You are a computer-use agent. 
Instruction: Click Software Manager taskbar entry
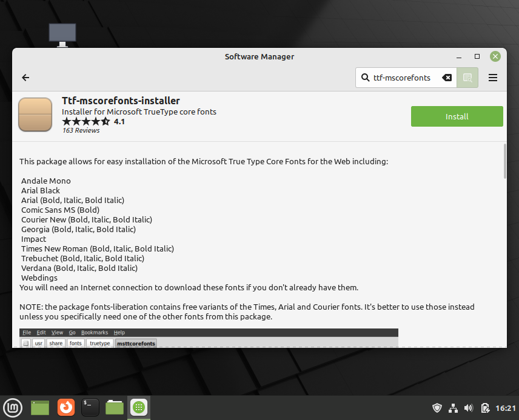[139, 407]
